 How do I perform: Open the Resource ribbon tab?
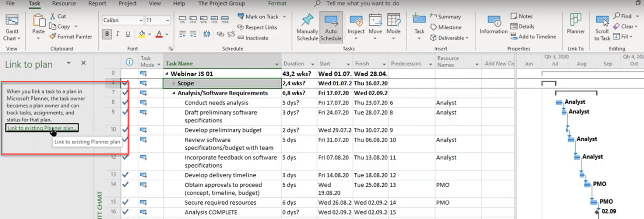64,3
